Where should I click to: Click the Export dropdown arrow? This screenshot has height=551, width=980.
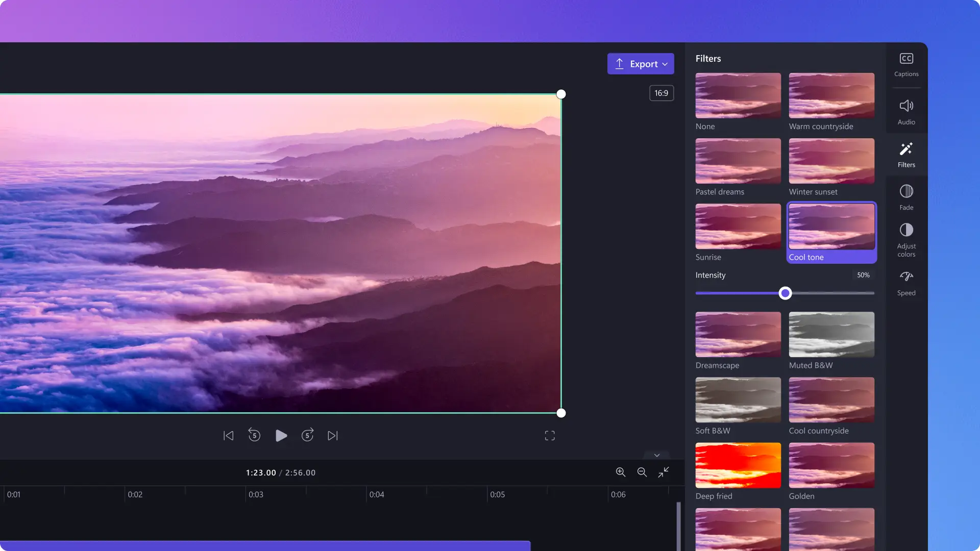[x=665, y=63]
